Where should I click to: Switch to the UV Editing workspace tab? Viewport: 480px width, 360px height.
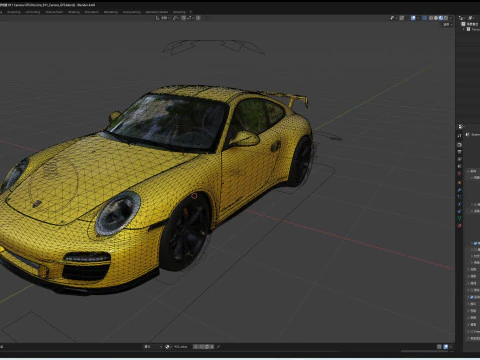33,12
